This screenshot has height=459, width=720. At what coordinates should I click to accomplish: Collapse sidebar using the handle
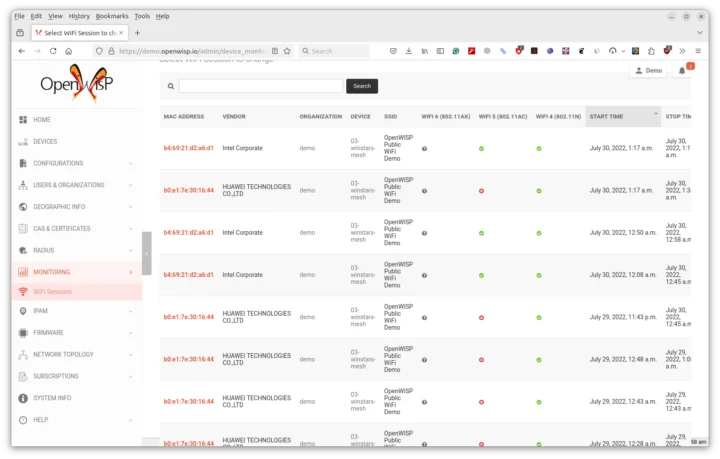coord(146,254)
